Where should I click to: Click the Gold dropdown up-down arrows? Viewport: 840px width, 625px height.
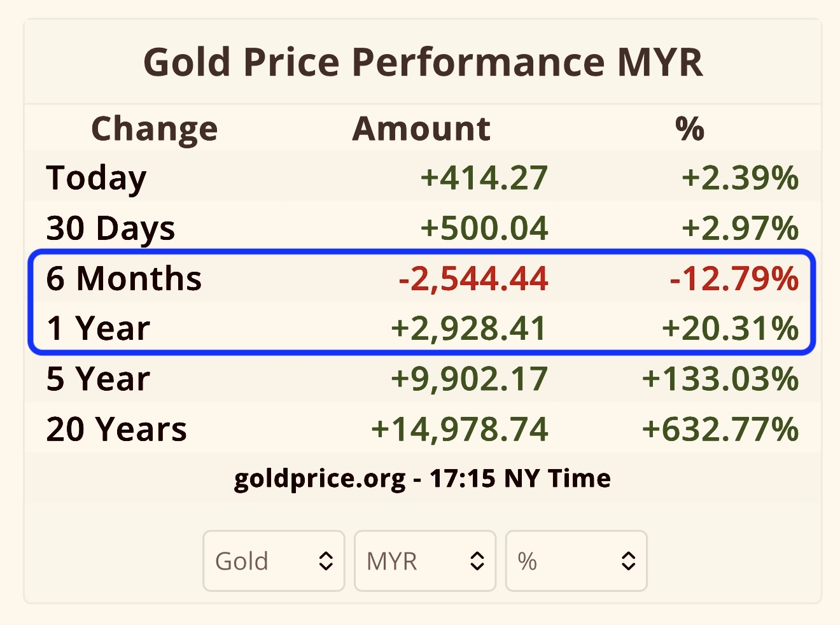click(326, 561)
